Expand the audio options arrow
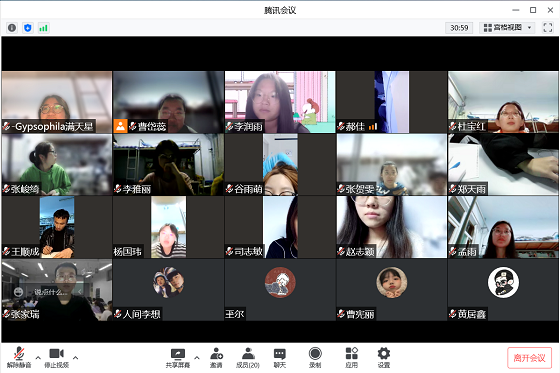The image size is (560, 373). click(38, 357)
